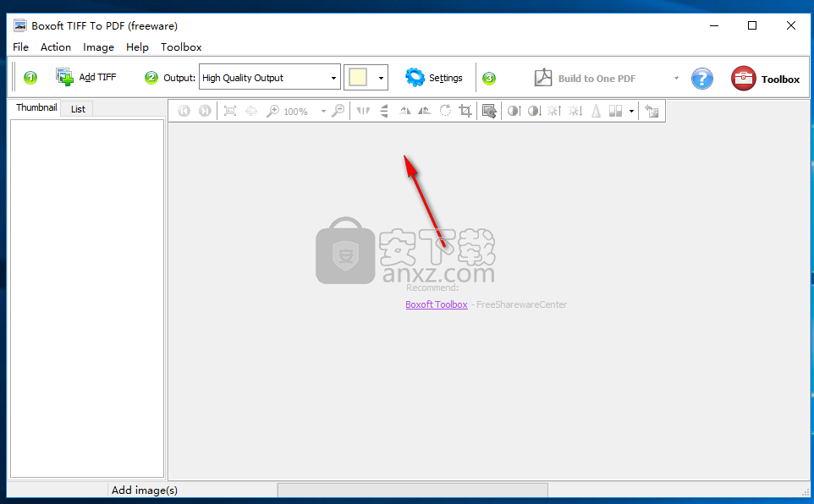
Task: Open the File menu
Action: pyautogui.click(x=21, y=47)
